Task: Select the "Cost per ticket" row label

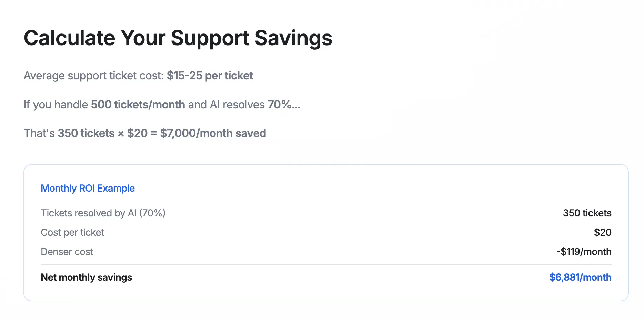Action: click(x=72, y=232)
